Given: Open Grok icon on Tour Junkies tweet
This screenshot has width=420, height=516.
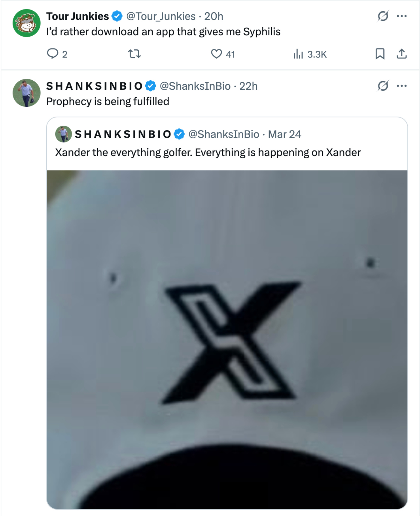Looking at the screenshot, I should tap(383, 16).
